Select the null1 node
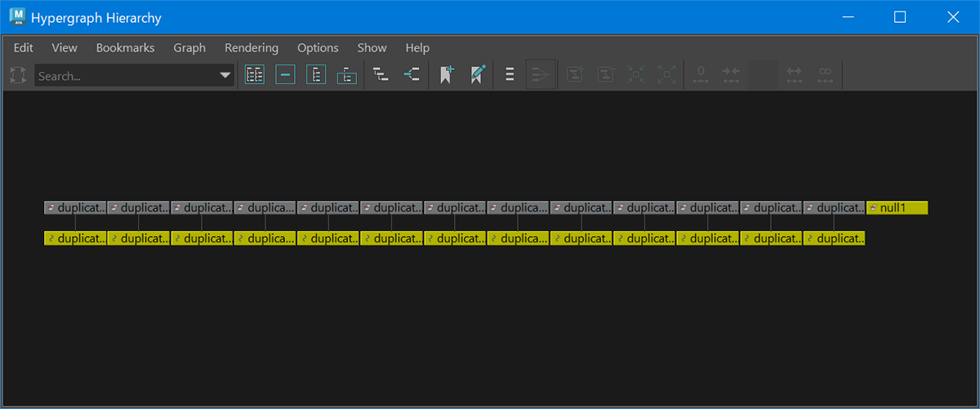The height and width of the screenshot is (409, 980). tap(898, 207)
